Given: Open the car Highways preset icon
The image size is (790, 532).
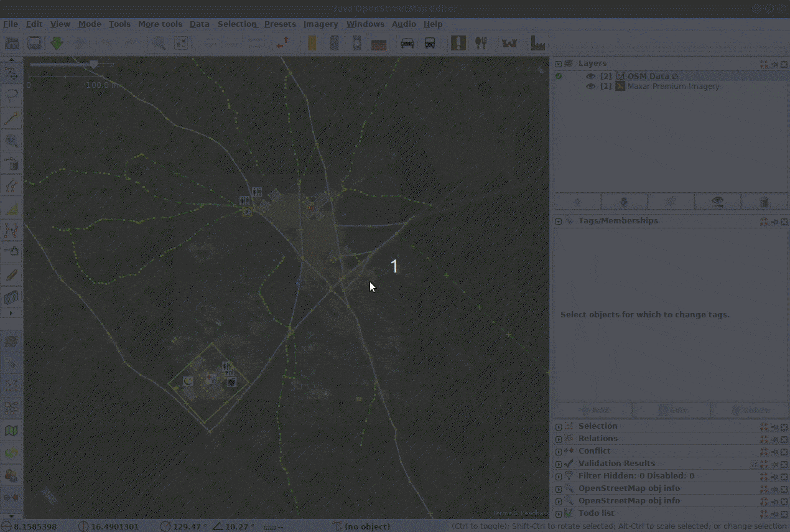Looking at the screenshot, I should click(x=407, y=43).
